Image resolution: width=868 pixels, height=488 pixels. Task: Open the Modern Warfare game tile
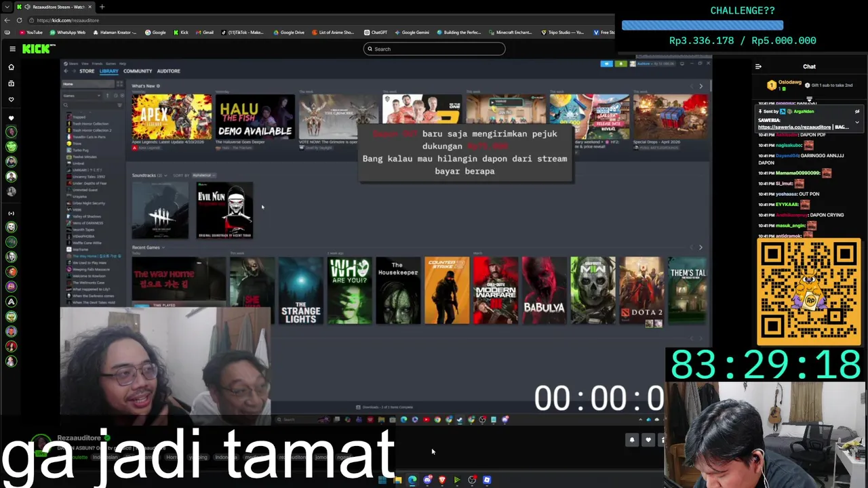point(496,290)
